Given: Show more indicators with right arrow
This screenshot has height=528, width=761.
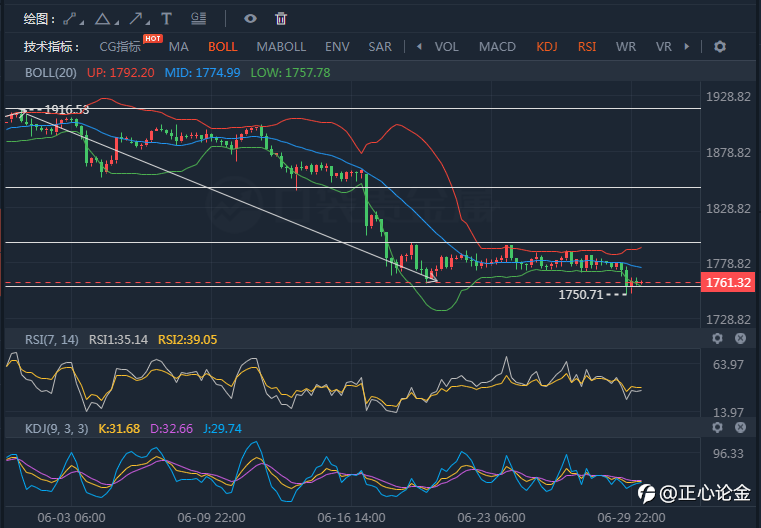Looking at the screenshot, I should pos(687,47).
